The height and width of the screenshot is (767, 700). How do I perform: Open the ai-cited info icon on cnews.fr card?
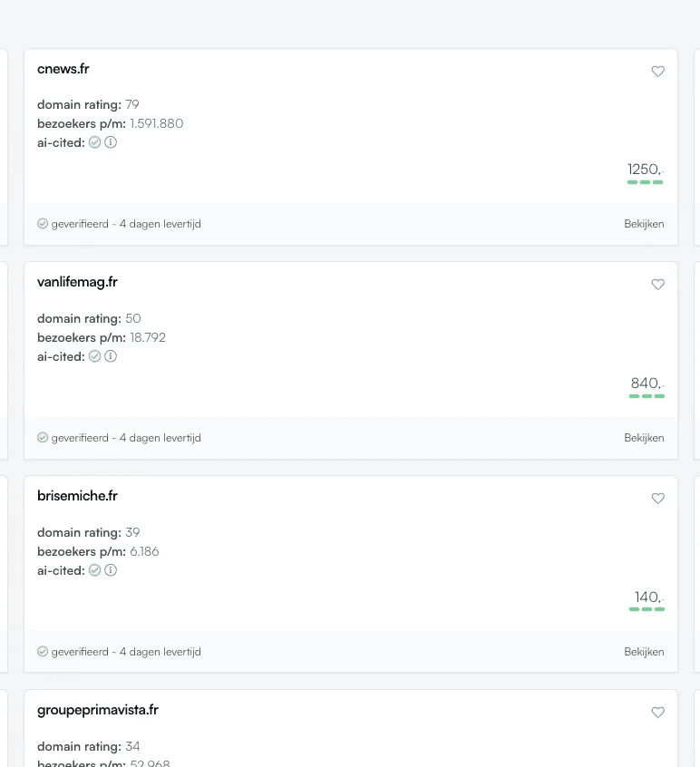[x=110, y=142]
